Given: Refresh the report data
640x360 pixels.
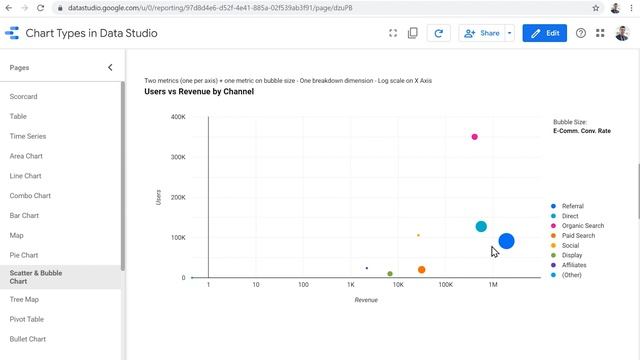Looking at the screenshot, I should [x=439, y=33].
